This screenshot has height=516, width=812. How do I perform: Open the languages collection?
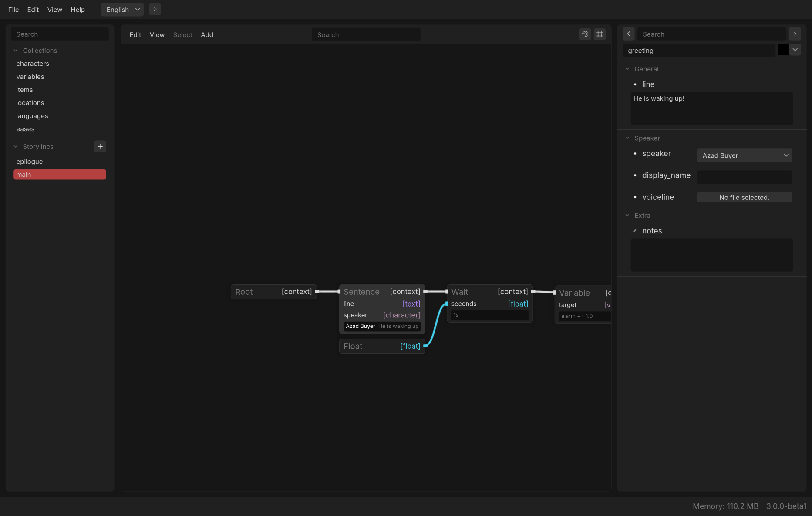[60, 116]
